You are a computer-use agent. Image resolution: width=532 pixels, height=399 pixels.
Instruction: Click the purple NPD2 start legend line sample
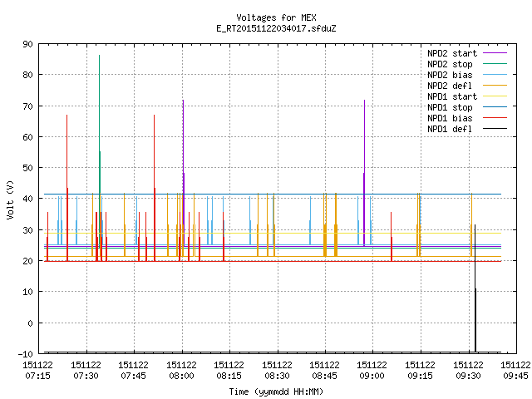click(495, 53)
